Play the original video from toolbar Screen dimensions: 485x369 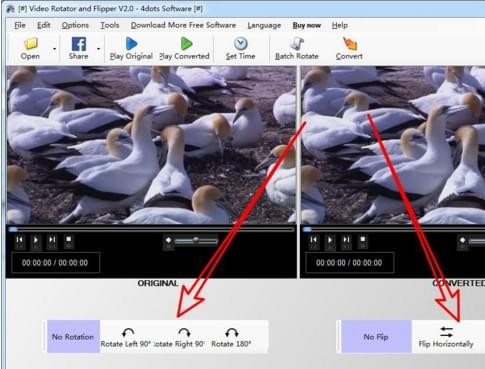coord(131,44)
